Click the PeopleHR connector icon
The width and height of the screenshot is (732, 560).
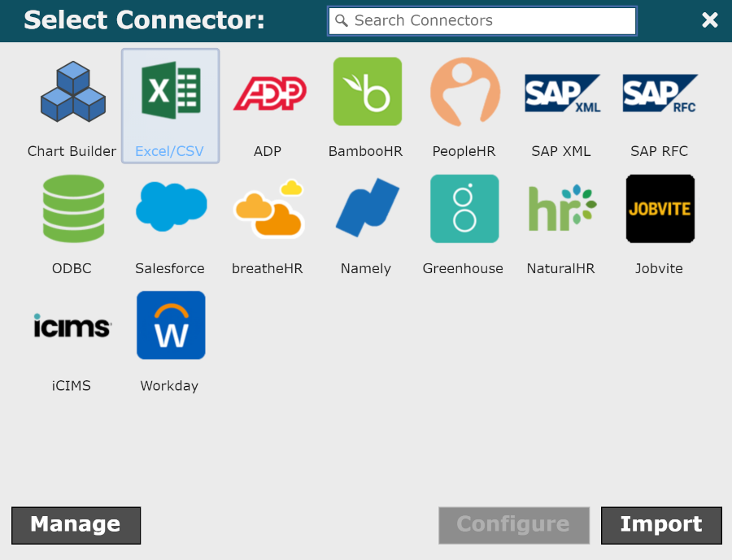pyautogui.click(x=464, y=92)
